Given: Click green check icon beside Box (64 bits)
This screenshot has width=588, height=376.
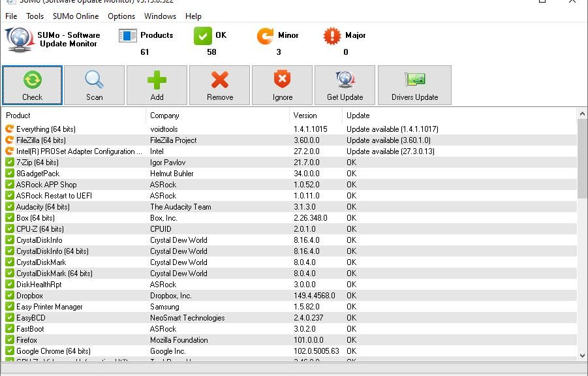Looking at the screenshot, I should click(x=9, y=217).
